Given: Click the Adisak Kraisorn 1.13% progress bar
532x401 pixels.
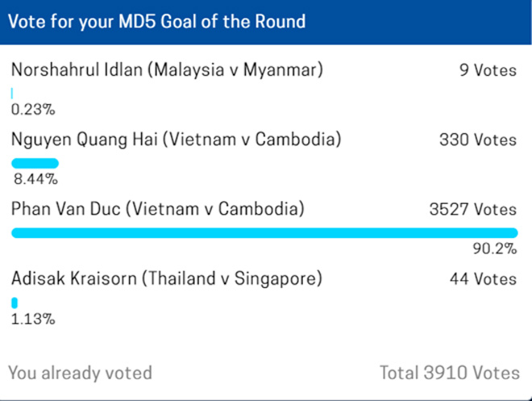Looking at the screenshot, I should pos(15,303).
